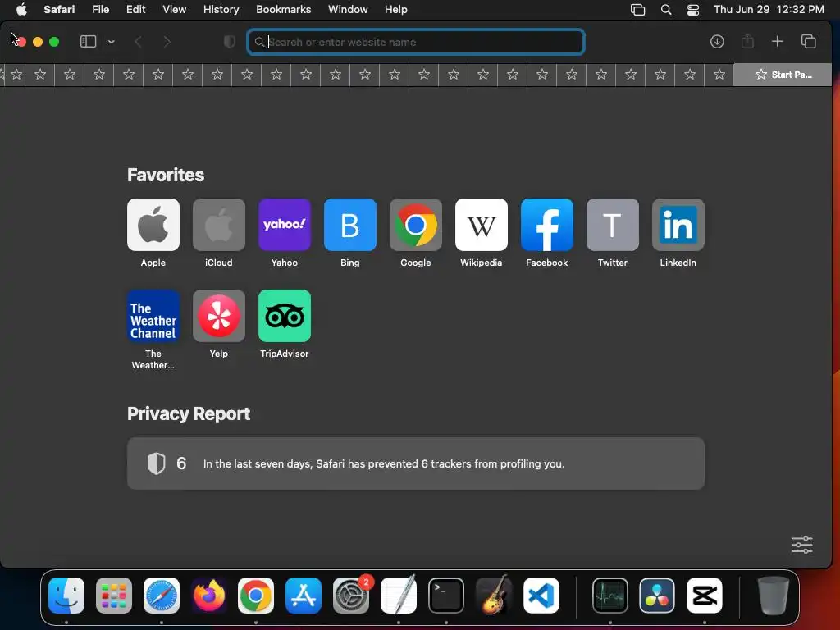Open the View menu

[x=174, y=9]
